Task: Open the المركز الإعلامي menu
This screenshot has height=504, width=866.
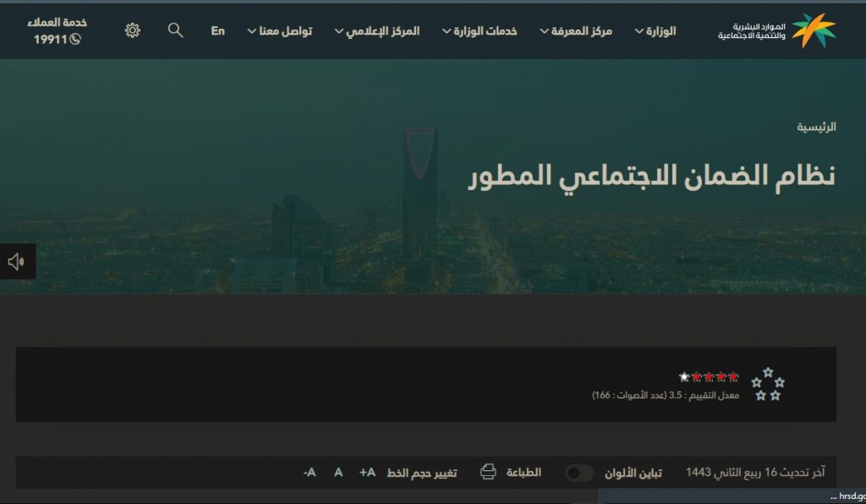Action: 377,31
